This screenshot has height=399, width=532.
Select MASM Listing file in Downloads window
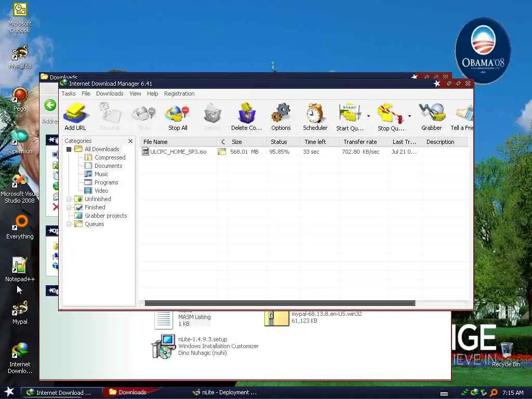point(183,319)
